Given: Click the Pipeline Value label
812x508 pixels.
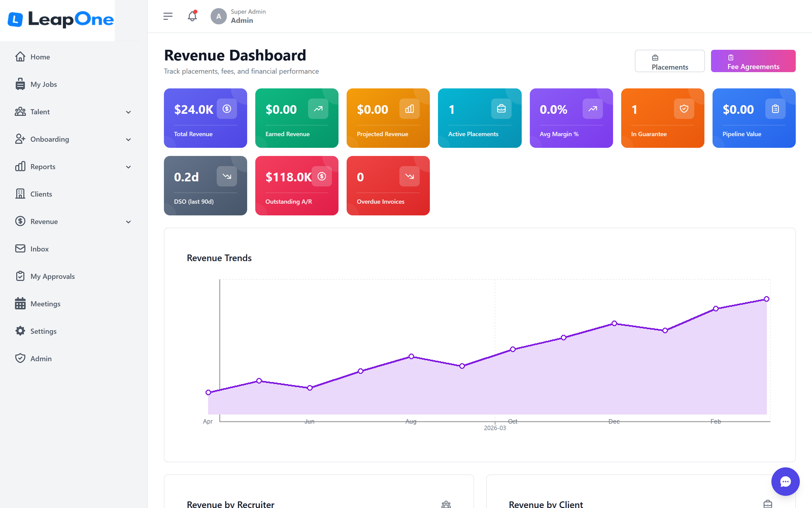Looking at the screenshot, I should (x=742, y=134).
